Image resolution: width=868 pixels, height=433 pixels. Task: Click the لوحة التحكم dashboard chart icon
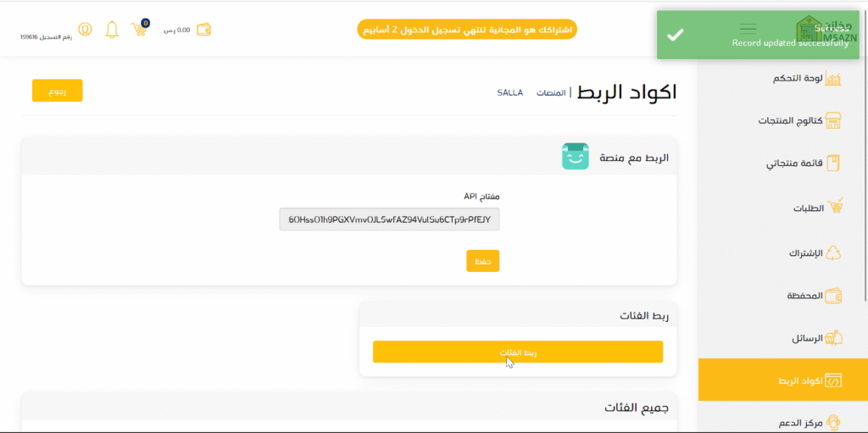[833, 79]
